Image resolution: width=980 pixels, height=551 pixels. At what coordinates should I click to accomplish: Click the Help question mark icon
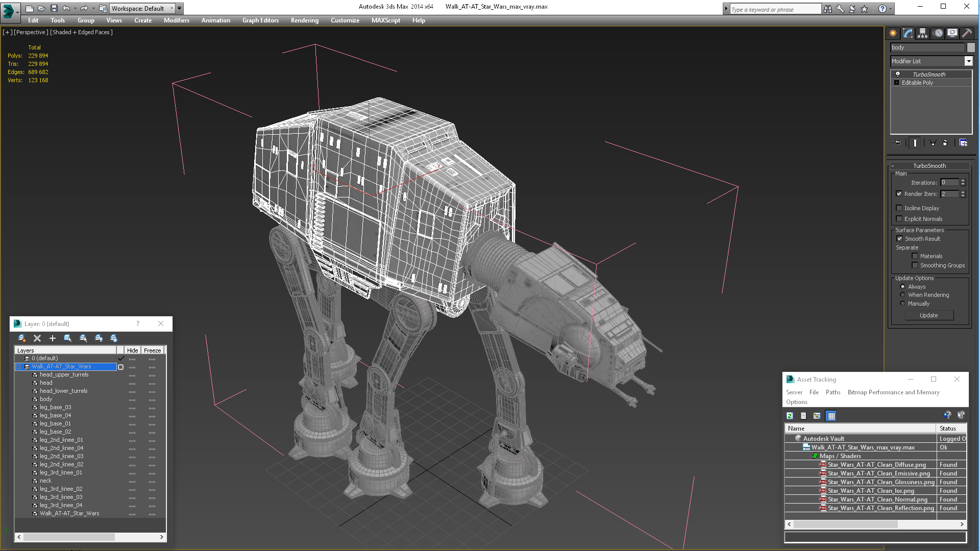pos(883,9)
